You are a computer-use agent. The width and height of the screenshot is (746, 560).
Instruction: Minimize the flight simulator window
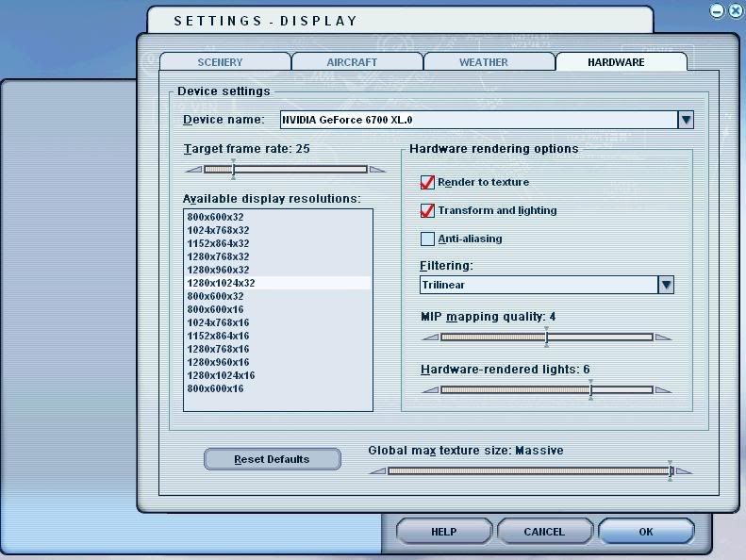(x=717, y=10)
